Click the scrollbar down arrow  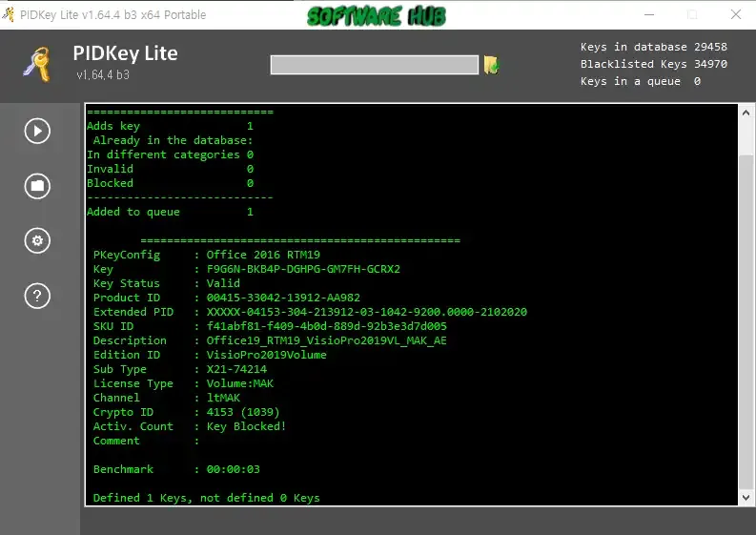pyautogui.click(x=746, y=498)
